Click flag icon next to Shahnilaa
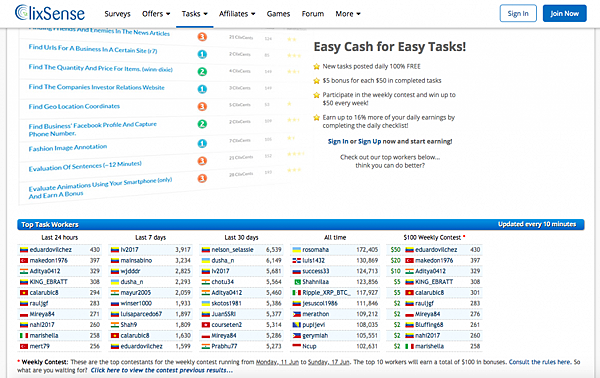 tap(297, 282)
